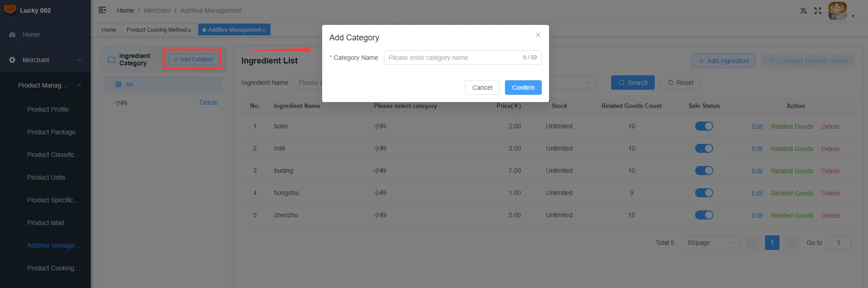
Task: Focus the Ingredient Name search field
Action: click(x=309, y=83)
